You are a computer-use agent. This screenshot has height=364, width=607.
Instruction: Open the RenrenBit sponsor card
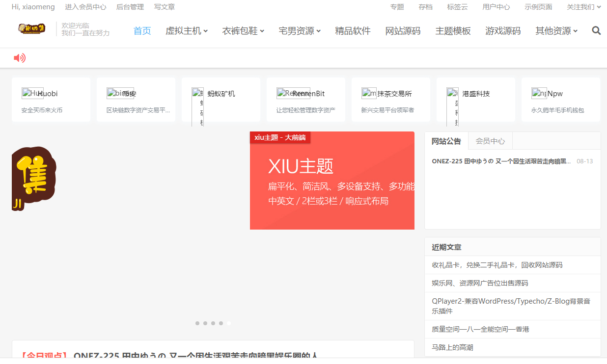[x=306, y=100]
